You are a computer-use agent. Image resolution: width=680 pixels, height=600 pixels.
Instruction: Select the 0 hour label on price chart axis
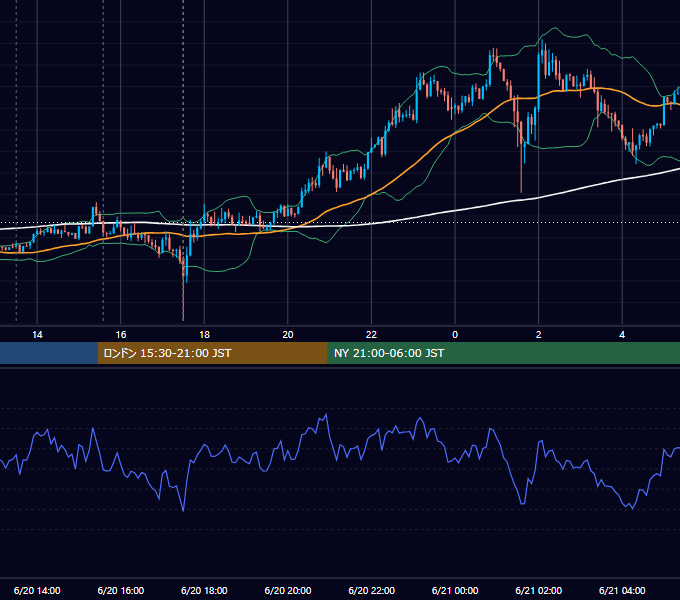pyautogui.click(x=455, y=335)
